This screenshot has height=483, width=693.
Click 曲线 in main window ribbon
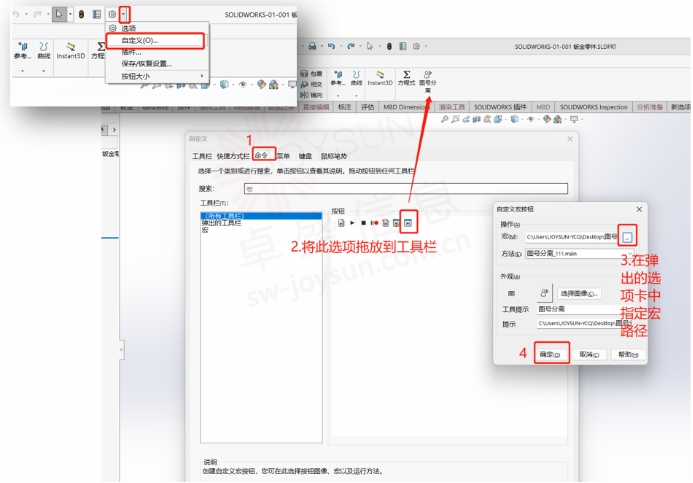coord(356,78)
